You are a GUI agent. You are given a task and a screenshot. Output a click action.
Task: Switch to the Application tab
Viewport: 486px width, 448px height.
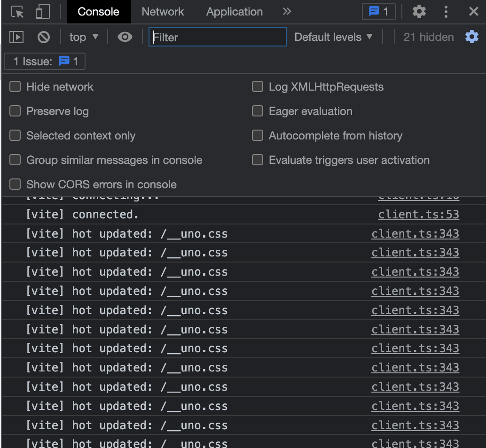[x=234, y=12]
